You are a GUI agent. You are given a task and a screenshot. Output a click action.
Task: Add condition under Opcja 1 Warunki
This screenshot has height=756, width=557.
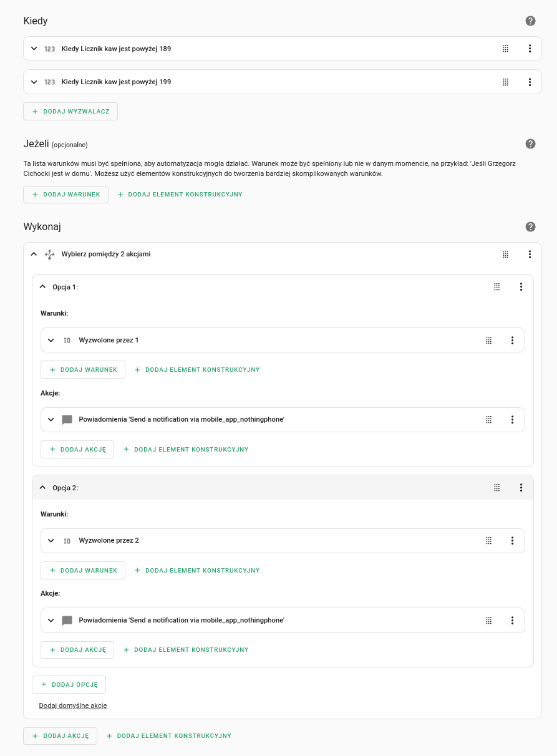83,370
